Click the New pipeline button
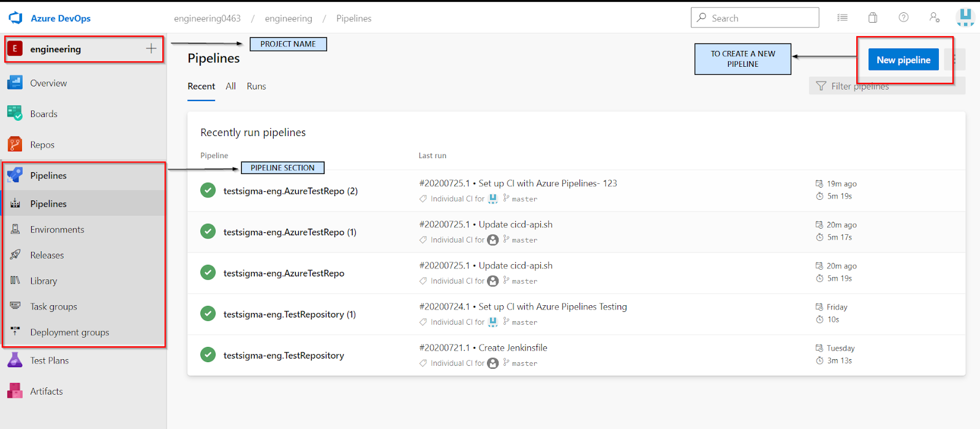Screen dimensions: 980x429 [903, 59]
